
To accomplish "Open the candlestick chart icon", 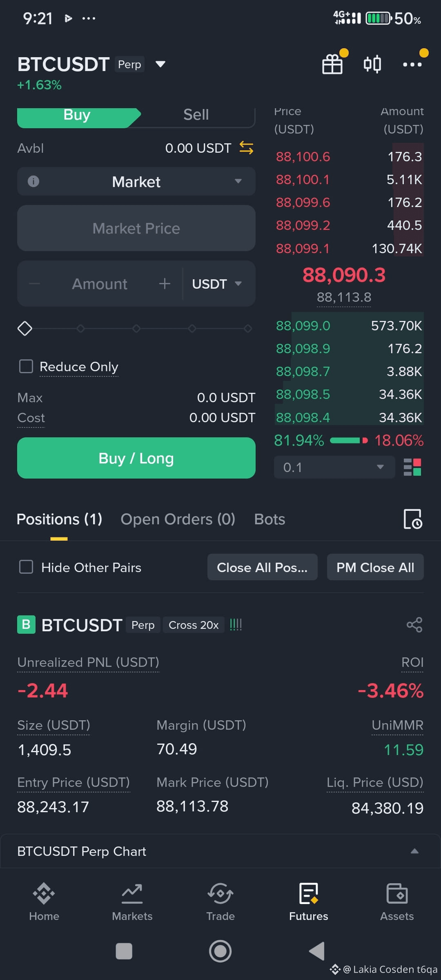I will (372, 64).
